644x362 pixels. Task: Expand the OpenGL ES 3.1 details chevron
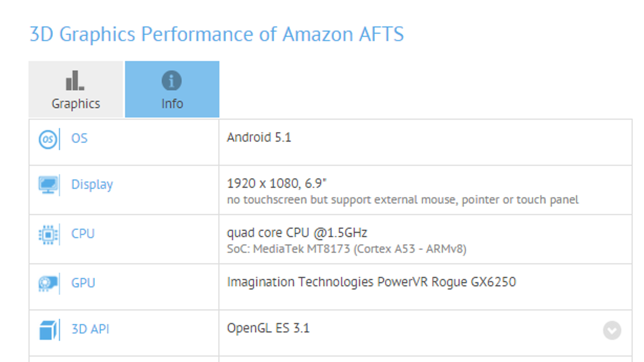coord(612,330)
